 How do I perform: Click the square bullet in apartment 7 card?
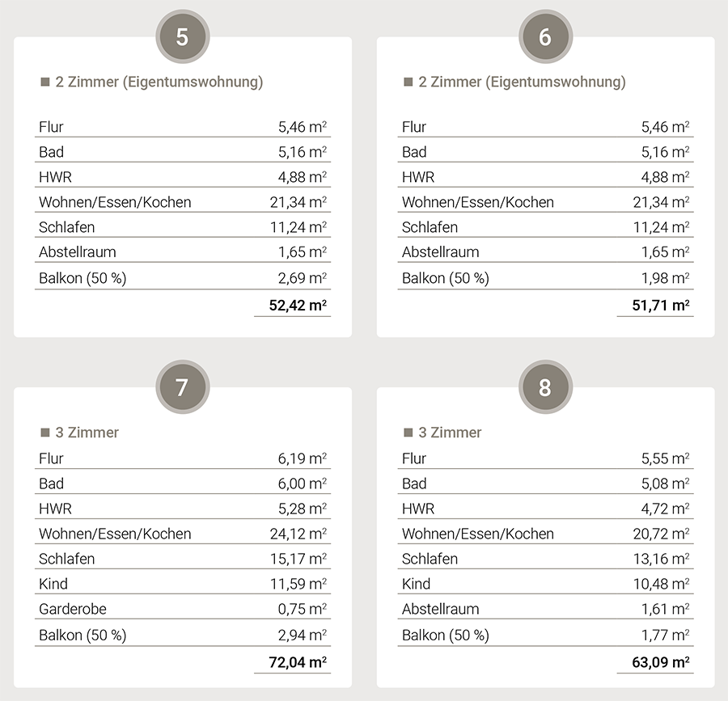click(x=45, y=433)
